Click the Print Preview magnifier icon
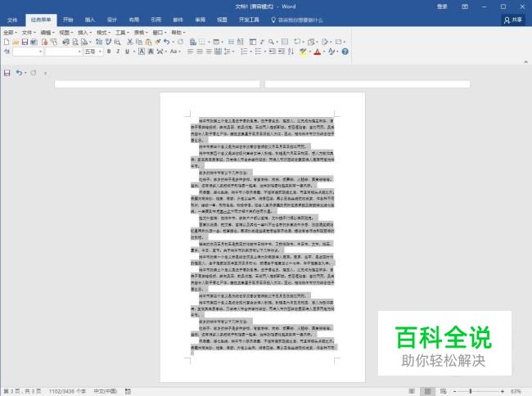This screenshot has width=532, height=396. 75,42
